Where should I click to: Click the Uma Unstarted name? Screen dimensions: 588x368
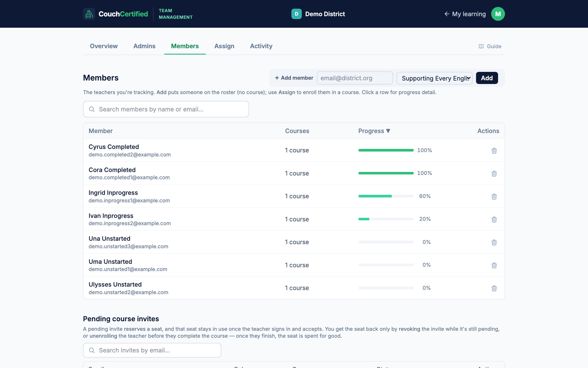(x=110, y=261)
